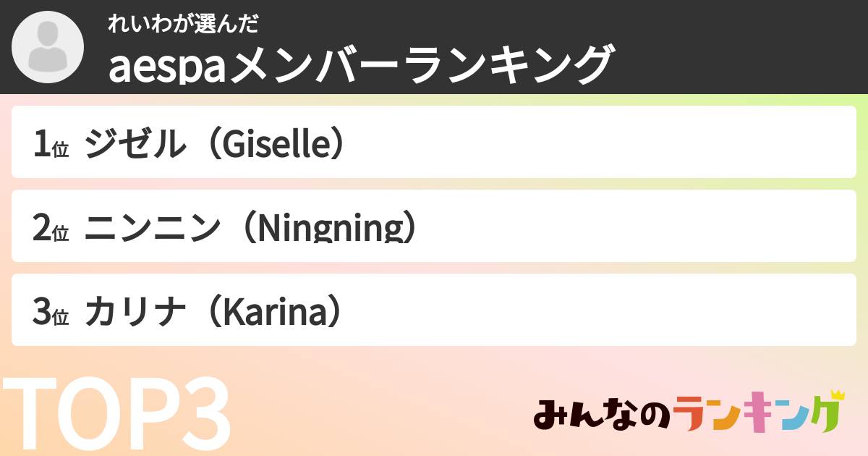Click the みんなのランキング site logo
Screen dimensions: 868x456
[x=689, y=415]
